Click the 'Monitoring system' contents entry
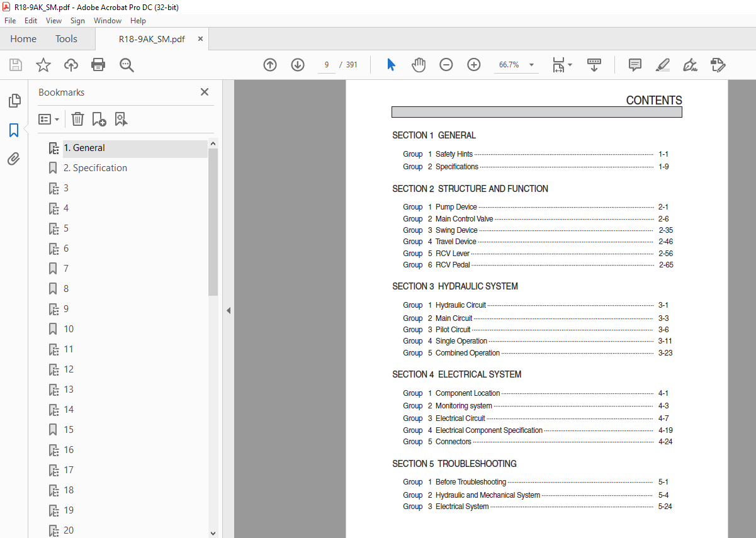756x538 pixels. pyautogui.click(x=464, y=406)
